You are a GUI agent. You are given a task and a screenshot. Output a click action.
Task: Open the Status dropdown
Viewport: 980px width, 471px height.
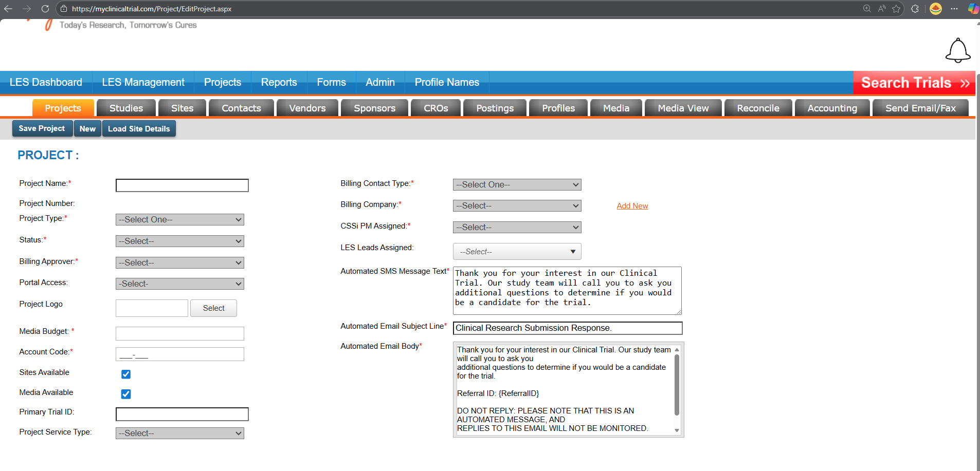180,241
